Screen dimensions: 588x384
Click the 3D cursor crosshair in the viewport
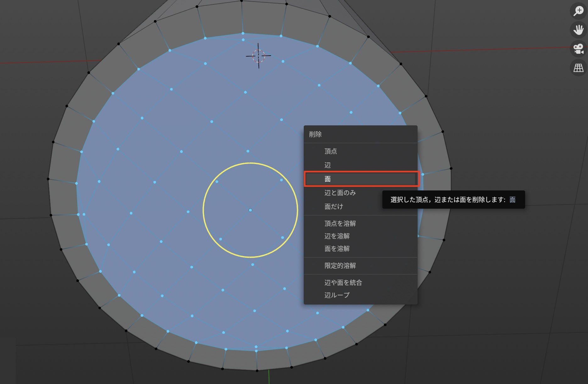pos(258,56)
